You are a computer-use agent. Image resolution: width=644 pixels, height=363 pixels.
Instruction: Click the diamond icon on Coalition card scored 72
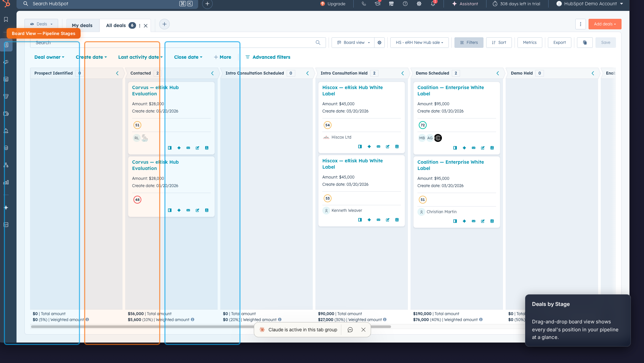[x=464, y=148]
